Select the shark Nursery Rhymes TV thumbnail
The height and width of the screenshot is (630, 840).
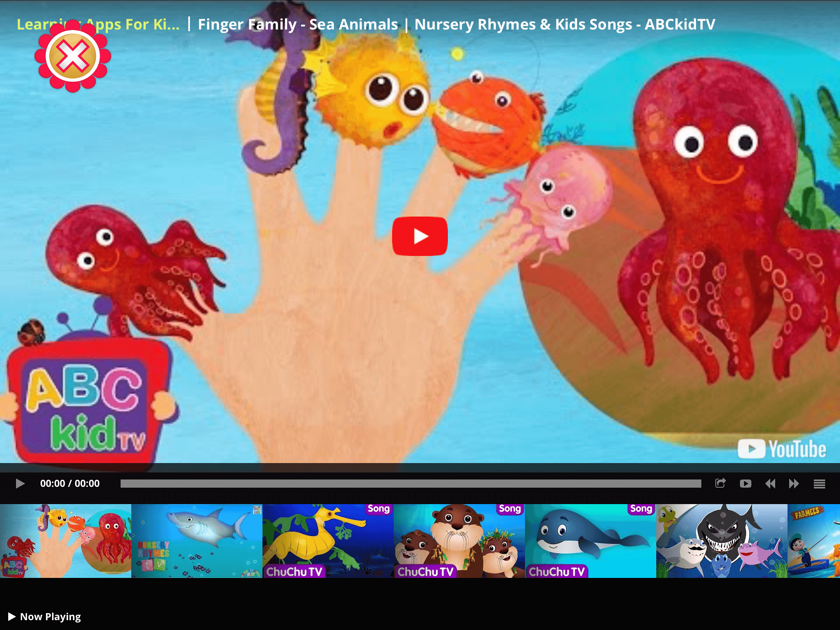click(x=197, y=541)
